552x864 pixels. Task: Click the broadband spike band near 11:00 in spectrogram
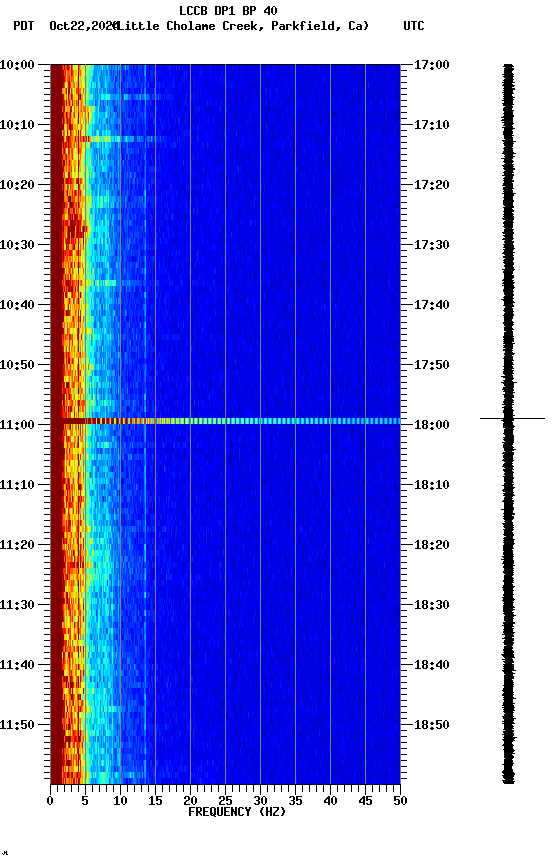[x=225, y=421]
